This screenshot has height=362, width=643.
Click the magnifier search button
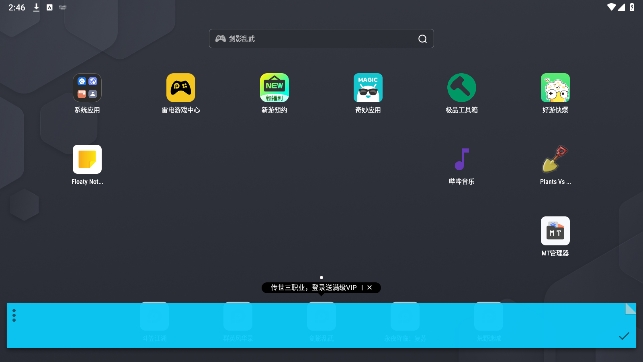[422, 39]
